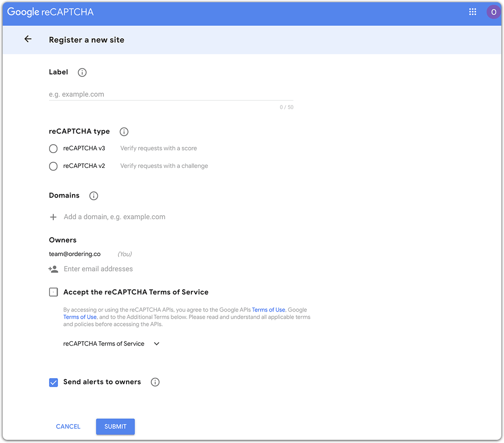The width and height of the screenshot is (504, 443).
Task: Click the Verify requests with a challenge text
Action: (x=164, y=166)
